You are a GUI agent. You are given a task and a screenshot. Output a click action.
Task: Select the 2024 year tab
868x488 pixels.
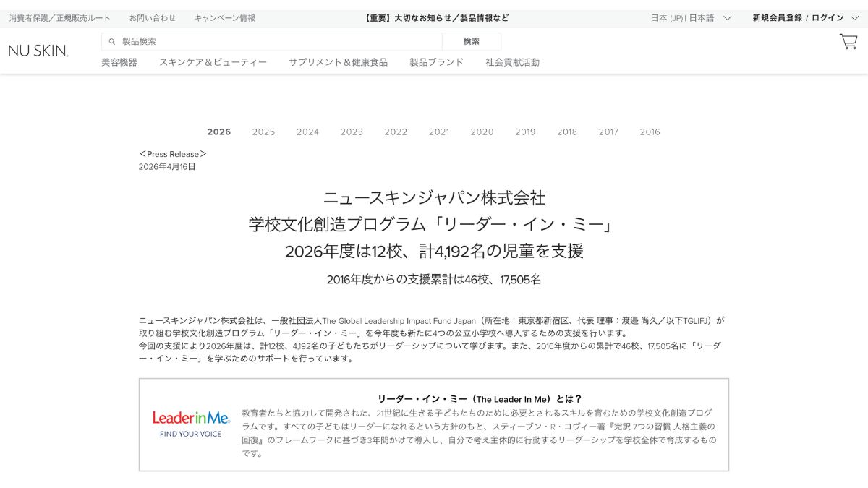pyautogui.click(x=307, y=132)
